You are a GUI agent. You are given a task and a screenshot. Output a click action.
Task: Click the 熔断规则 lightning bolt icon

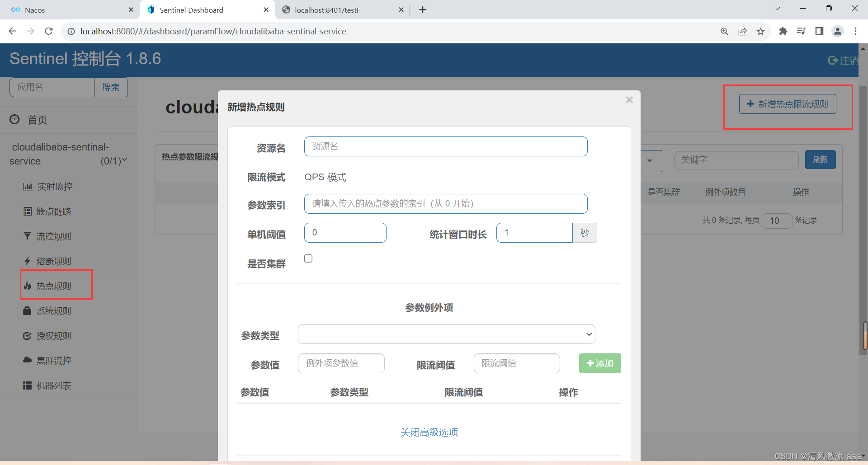28,261
